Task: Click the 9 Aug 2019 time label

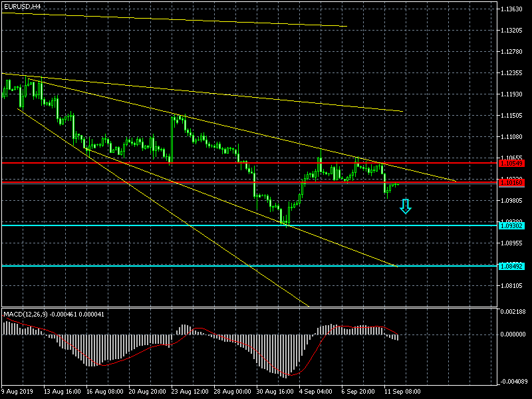Action: [18, 392]
